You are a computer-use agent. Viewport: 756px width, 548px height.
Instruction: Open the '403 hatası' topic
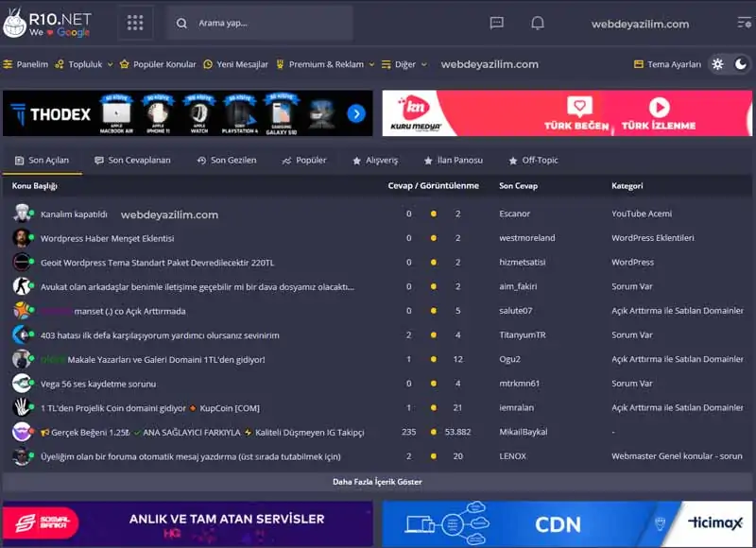(x=160, y=335)
